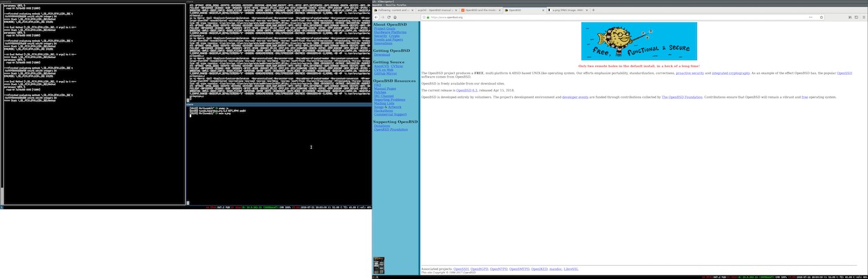868x279 pixels.
Task: Open Events and Papers link
Action: pos(388,39)
